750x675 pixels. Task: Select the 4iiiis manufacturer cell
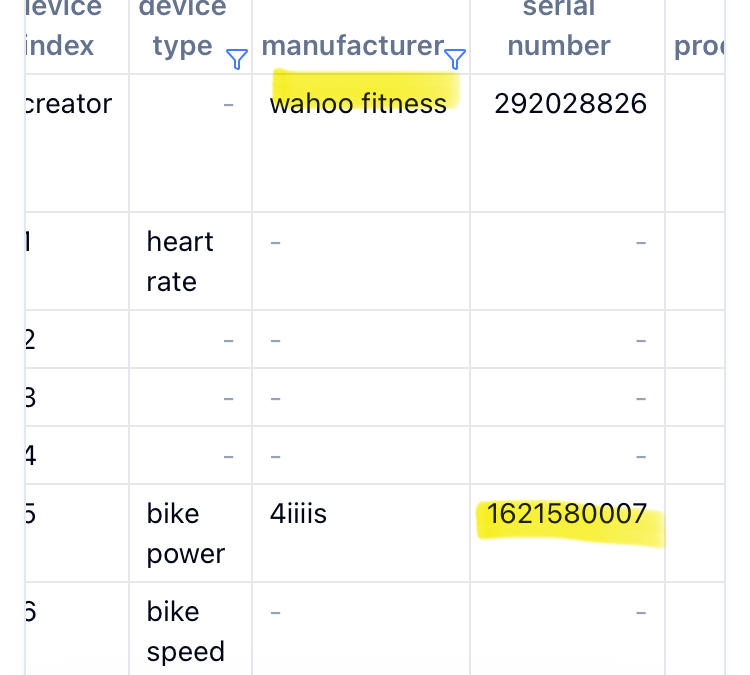(x=361, y=533)
